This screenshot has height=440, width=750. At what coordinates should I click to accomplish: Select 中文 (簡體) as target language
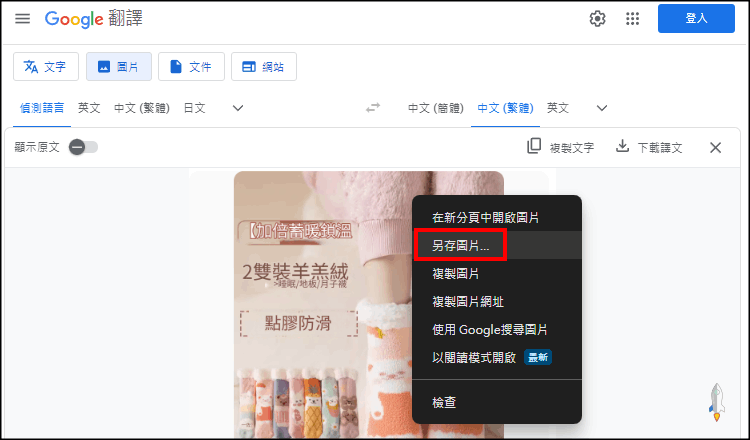[436, 108]
